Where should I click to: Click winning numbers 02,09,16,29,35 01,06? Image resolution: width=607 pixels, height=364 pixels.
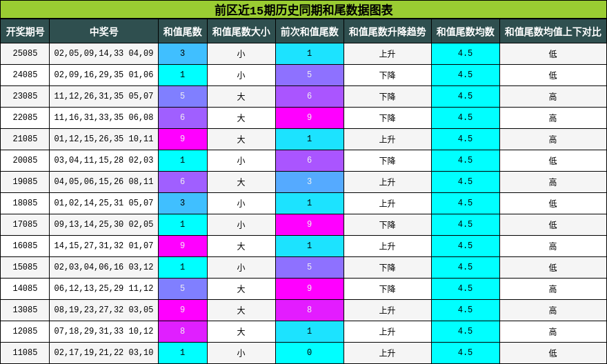coord(103,74)
